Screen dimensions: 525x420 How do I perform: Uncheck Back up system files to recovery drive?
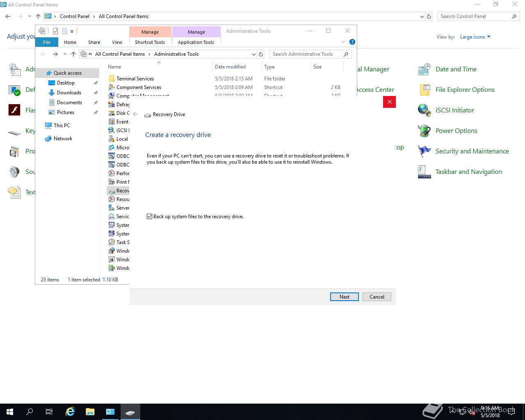pos(150,217)
